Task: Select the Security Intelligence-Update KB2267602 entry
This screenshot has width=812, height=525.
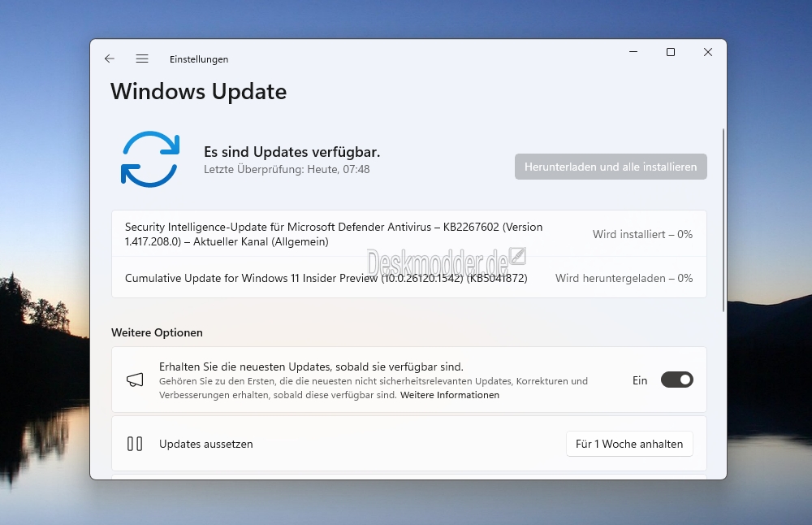Action: (409, 234)
